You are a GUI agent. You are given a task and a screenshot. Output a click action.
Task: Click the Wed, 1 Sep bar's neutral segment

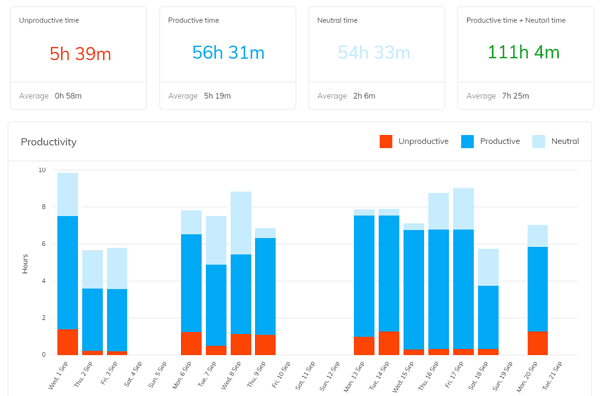pyautogui.click(x=68, y=194)
